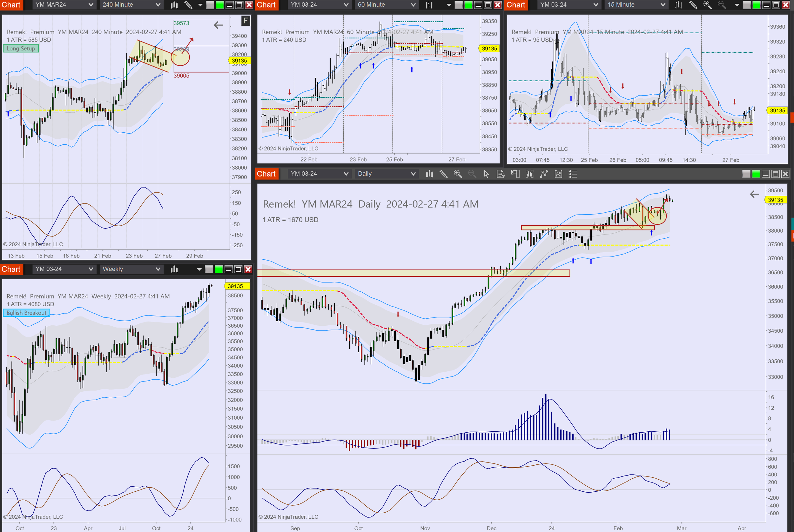Click the Long Setup label on 240 Minute chart
The height and width of the screenshot is (532, 794).
coord(21,49)
